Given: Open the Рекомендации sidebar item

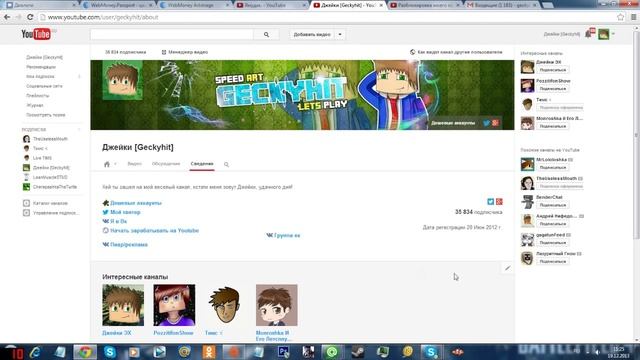Looking at the screenshot, I should 41,67.
